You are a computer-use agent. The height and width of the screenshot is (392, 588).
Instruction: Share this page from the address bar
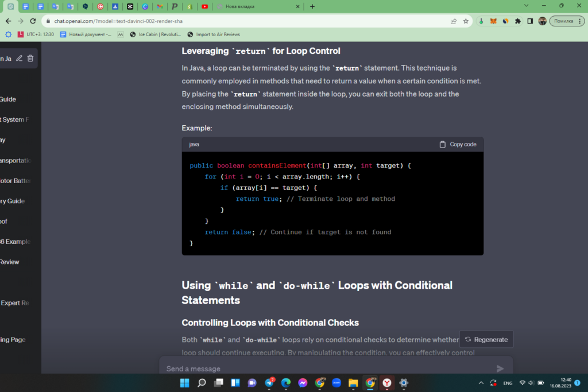[454, 21]
